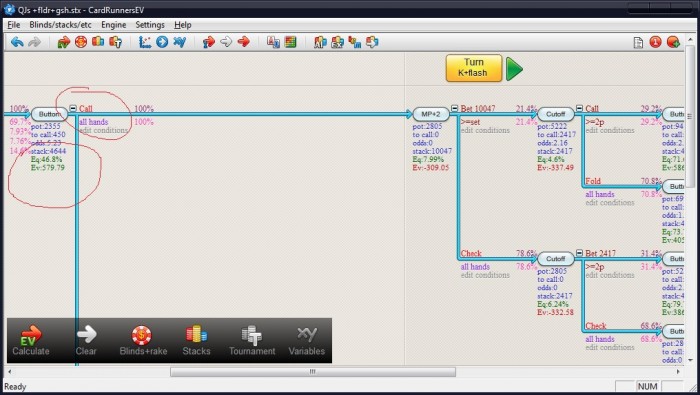Collapse the Cutoff Call branch minus box

pyautogui.click(x=579, y=108)
